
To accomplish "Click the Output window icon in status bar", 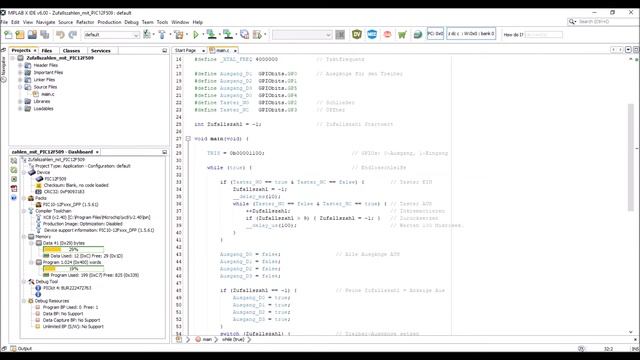I will [x=13, y=349].
